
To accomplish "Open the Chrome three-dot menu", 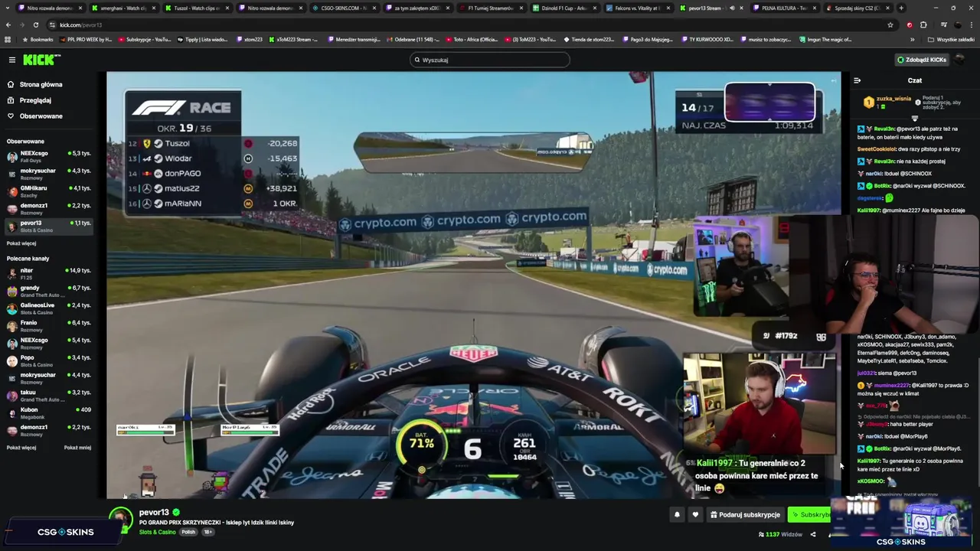I will 972,24.
